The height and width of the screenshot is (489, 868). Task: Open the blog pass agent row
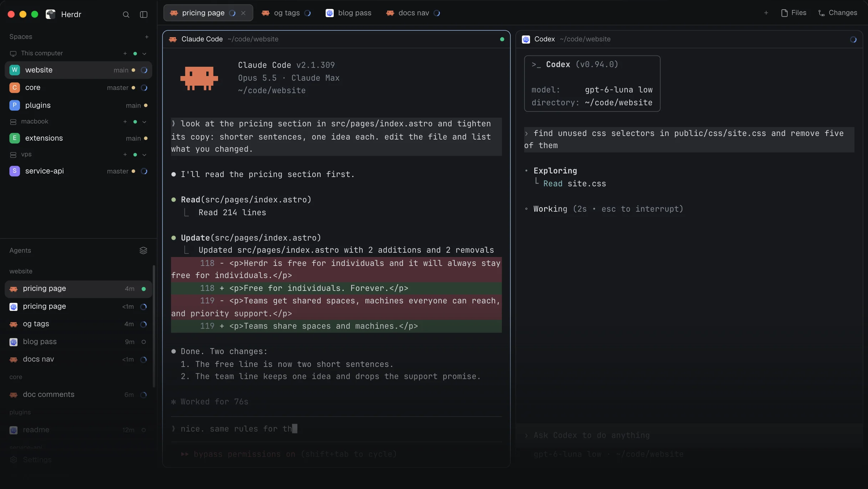tap(78, 342)
